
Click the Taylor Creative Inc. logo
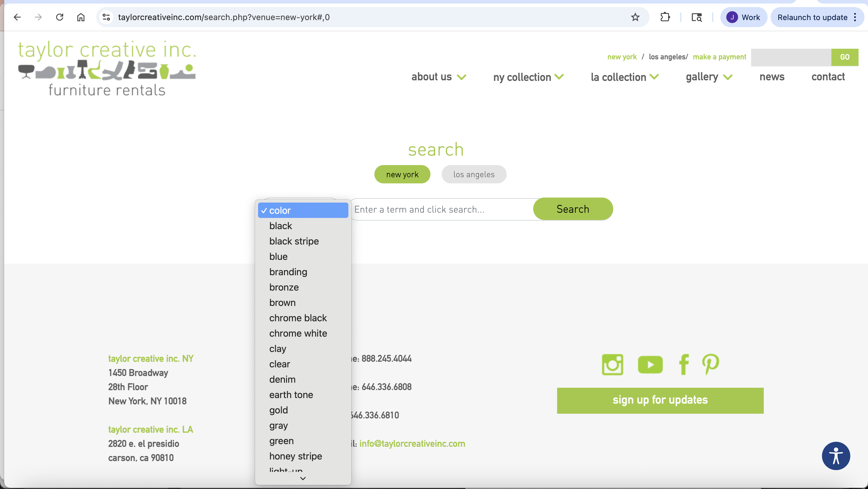point(107,69)
